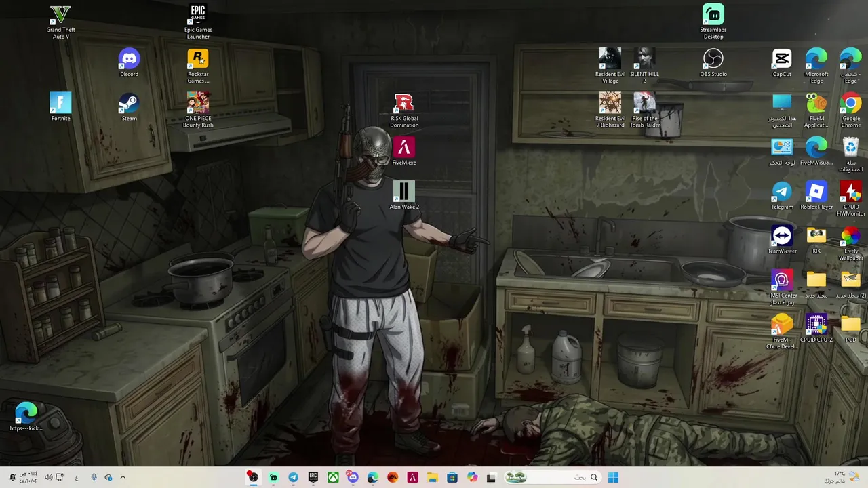Click the Epic Games taskbar icon
The image size is (868, 488).
tap(313, 477)
